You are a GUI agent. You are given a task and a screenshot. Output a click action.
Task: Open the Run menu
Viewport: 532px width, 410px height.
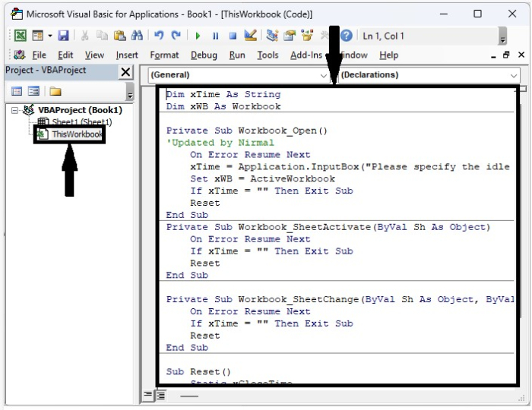[237, 55]
